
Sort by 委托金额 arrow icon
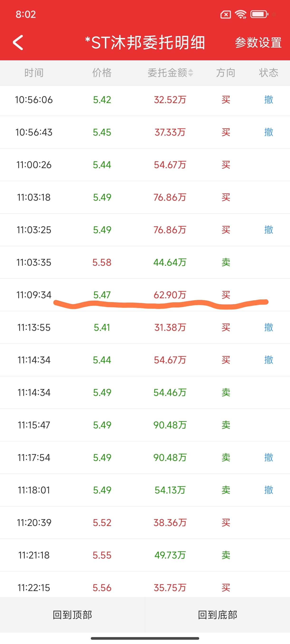coord(191,73)
